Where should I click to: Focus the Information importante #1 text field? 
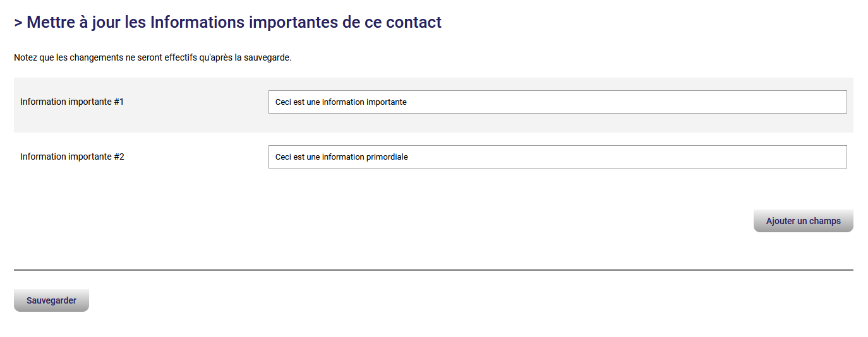click(557, 102)
